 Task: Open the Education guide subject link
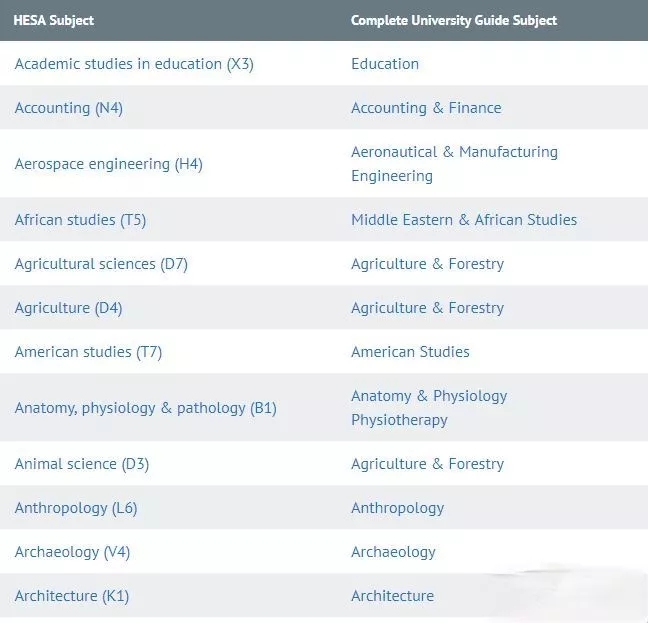click(385, 64)
